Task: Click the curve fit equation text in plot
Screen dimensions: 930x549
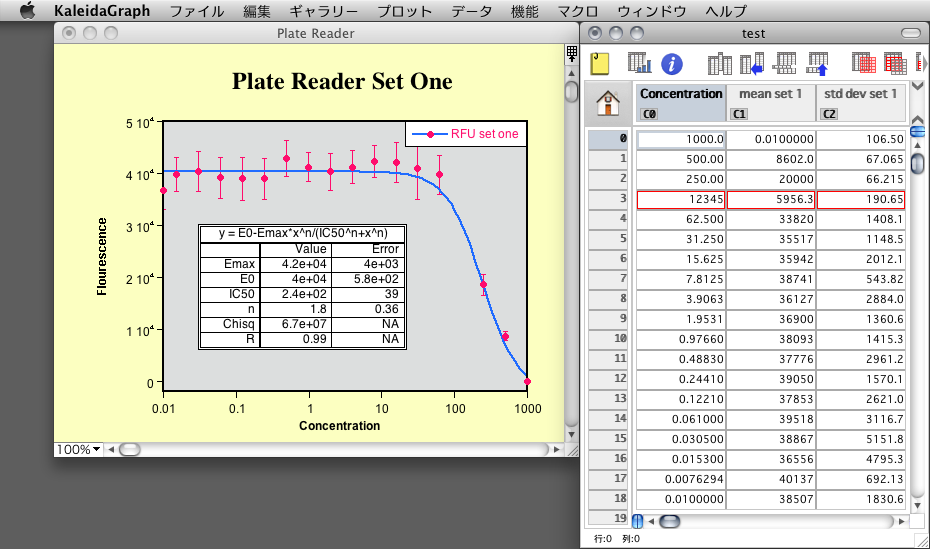Action: (x=302, y=233)
